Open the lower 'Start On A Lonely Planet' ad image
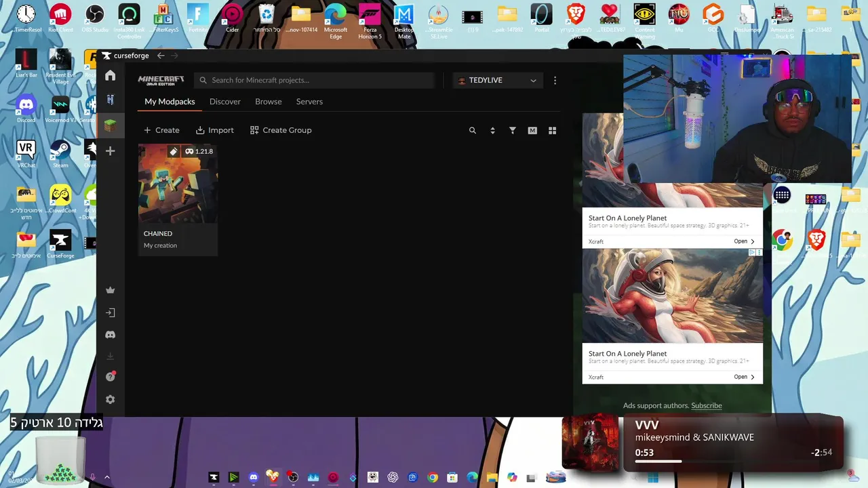The image size is (868, 488). 673,296
